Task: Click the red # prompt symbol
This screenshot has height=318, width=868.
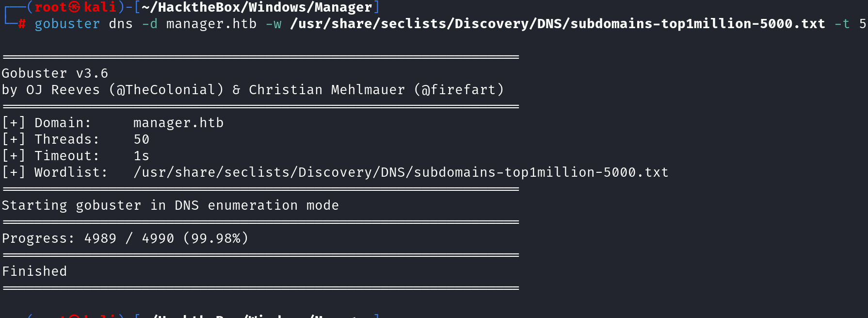Action: click(x=22, y=24)
